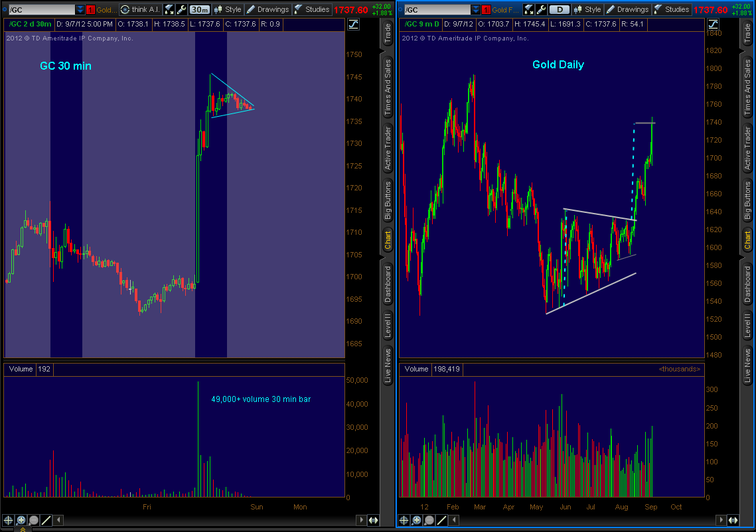Click zoom-out magnifier below right chart
Image resolution: width=756 pixels, height=532 pixels.
(429, 520)
